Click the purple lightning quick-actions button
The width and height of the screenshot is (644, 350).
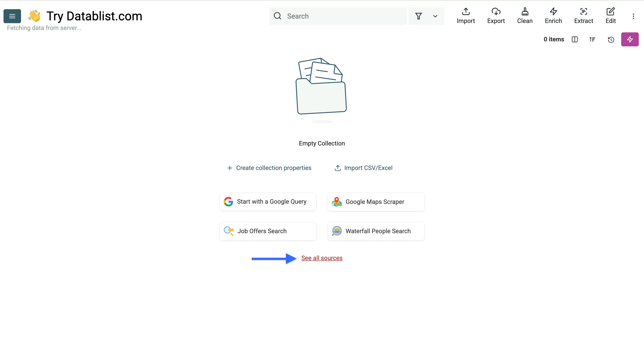point(630,39)
